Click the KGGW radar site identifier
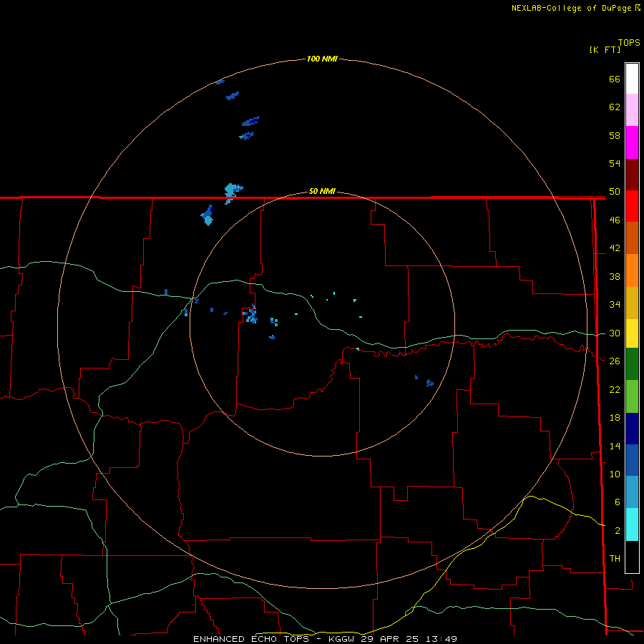644x644 pixels. (x=341, y=639)
